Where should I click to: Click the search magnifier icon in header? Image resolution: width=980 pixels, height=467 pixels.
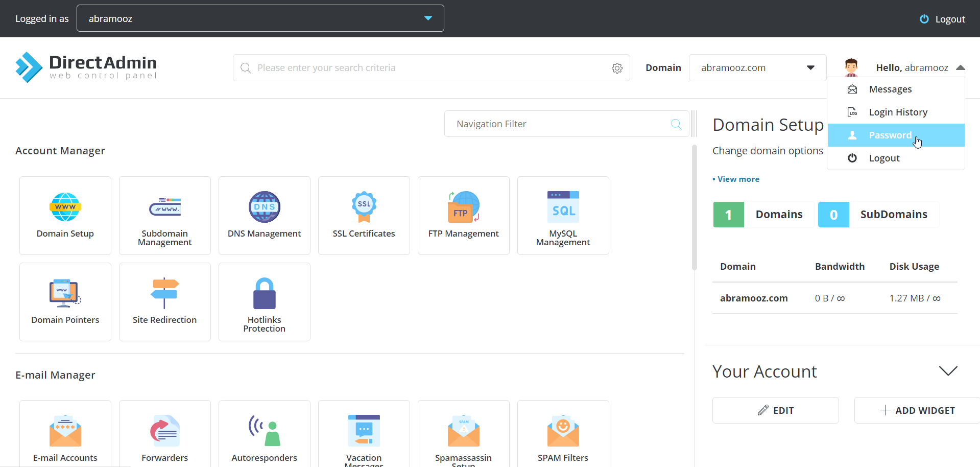pyautogui.click(x=246, y=68)
